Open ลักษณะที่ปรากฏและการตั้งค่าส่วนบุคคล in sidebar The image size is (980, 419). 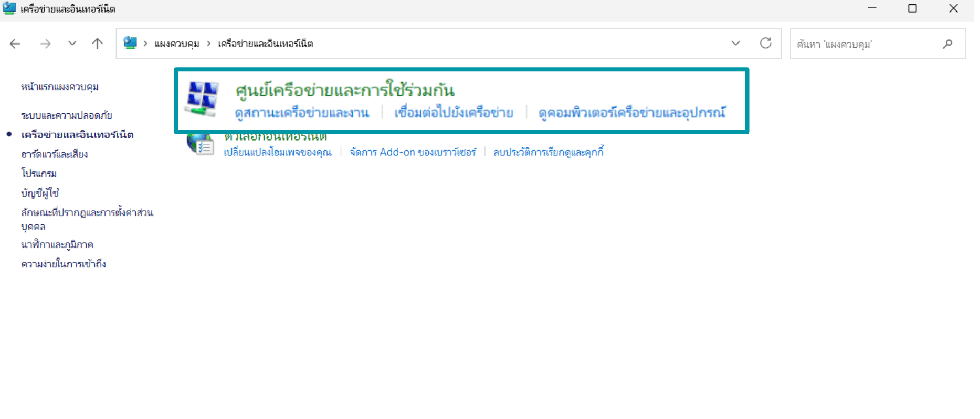click(87, 219)
